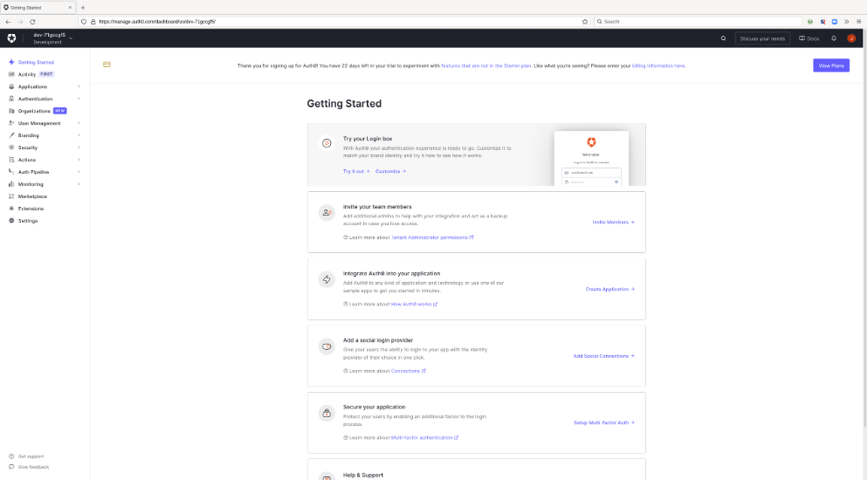
Task: Open the dev-71gcog55 tenant dropdown
Action: [x=52, y=38]
